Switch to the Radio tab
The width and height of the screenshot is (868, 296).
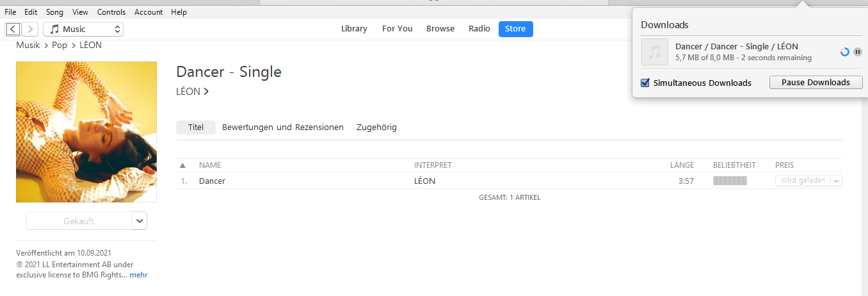click(x=479, y=29)
